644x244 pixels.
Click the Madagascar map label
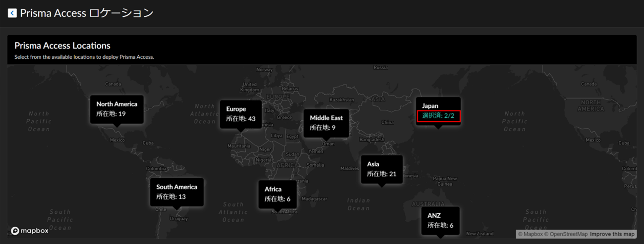coord(314,199)
